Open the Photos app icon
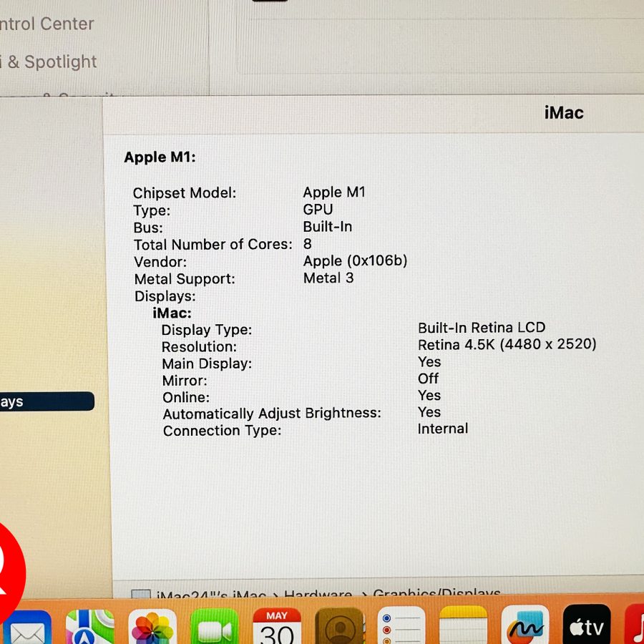Viewport: 644px width, 644px height. (x=152, y=626)
